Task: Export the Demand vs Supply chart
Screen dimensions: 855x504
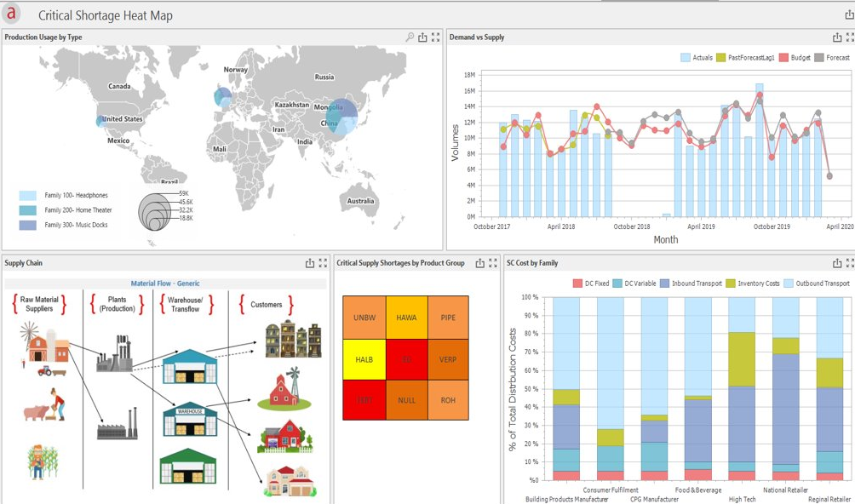Action: (837, 37)
